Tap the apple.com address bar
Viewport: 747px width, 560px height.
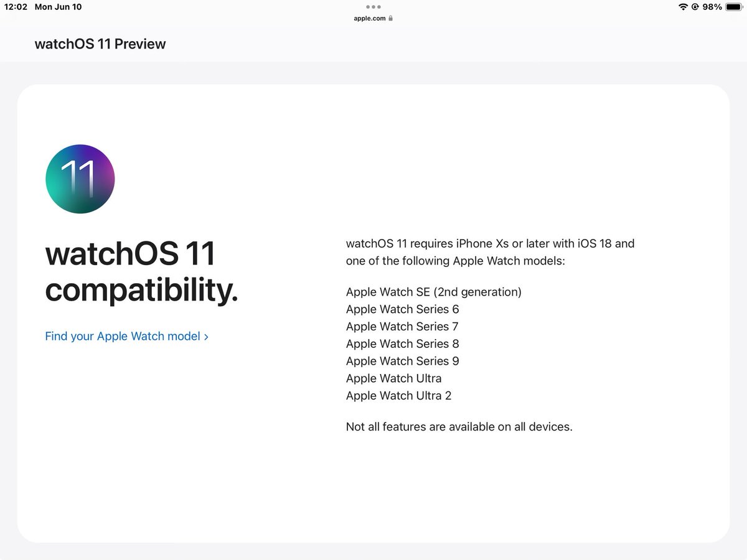coord(373,18)
